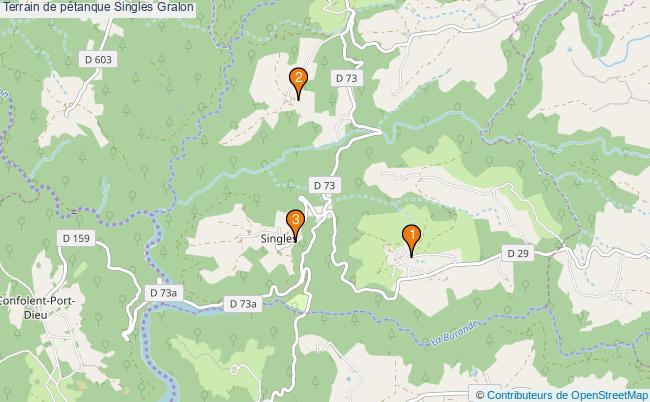Click the La Burande river label
The image size is (650, 402).
coord(455,333)
